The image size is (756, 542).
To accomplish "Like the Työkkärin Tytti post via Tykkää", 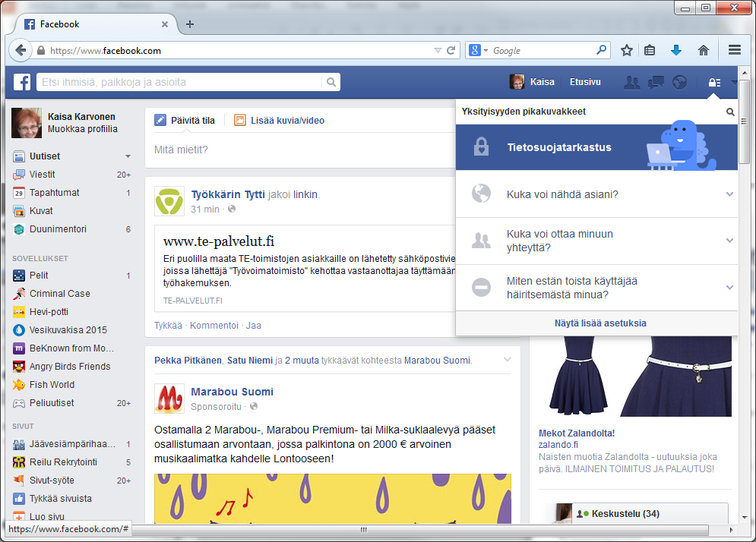I will [168, 326].
